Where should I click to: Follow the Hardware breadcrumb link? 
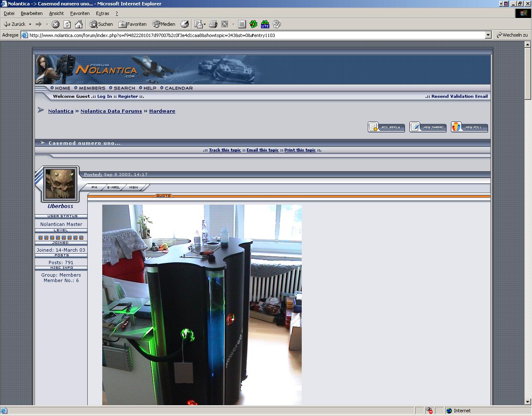coord(162,111)
